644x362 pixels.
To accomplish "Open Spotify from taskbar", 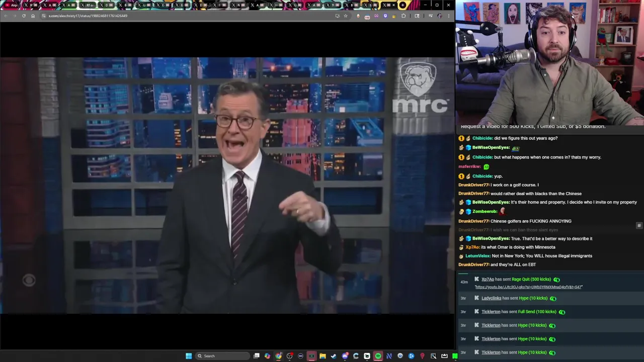I will point(378,356).
